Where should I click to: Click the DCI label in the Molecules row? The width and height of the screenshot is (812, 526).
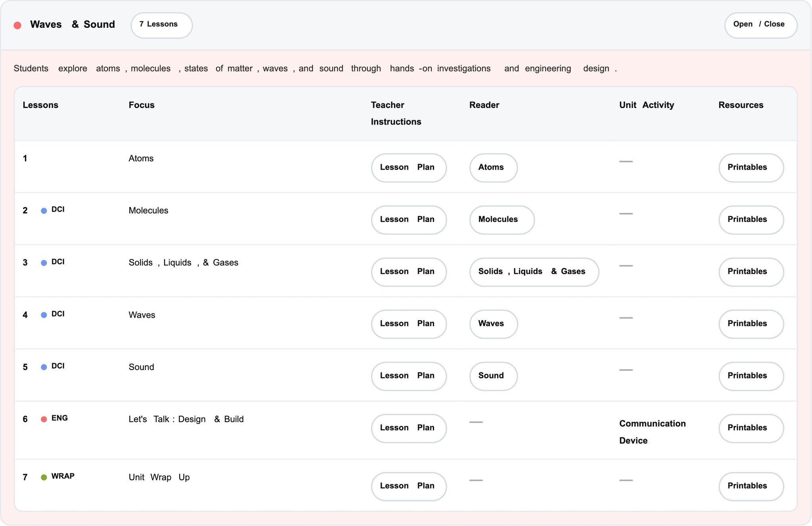[x=58, y=209]
